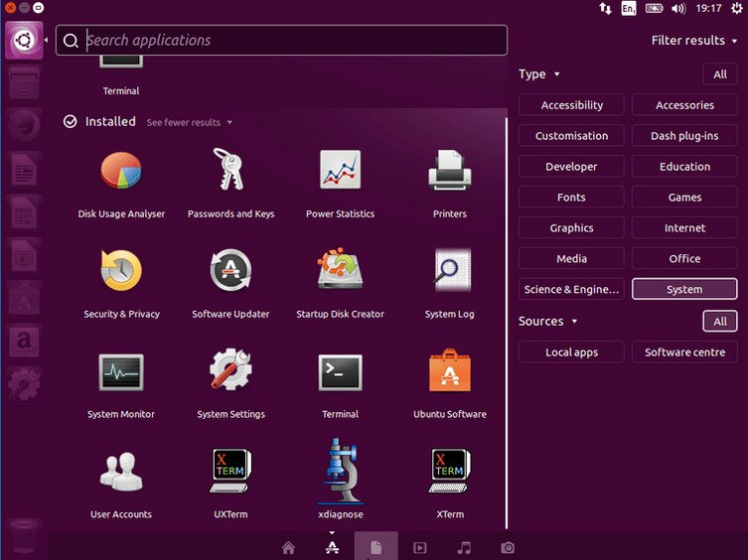The height and width of the screenshot is (560, 748).
Task: Toggle the Media filter
Action: click(x=571, y=258)
